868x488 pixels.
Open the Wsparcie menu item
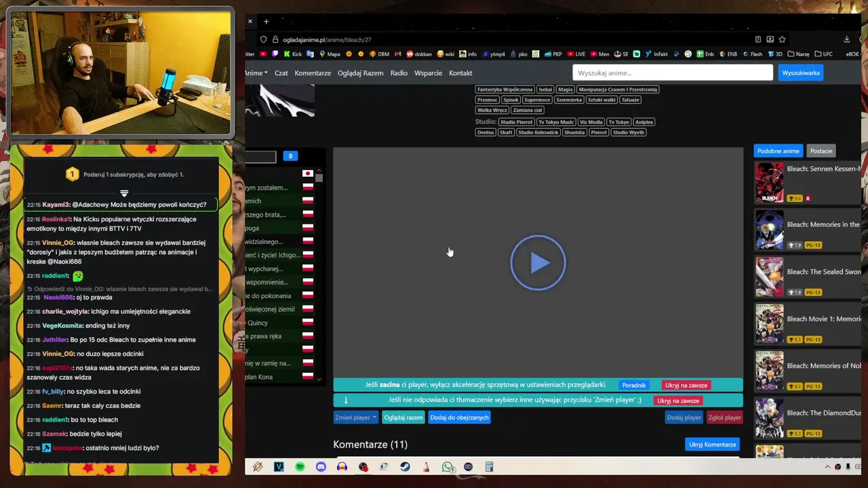pos(428,73)
